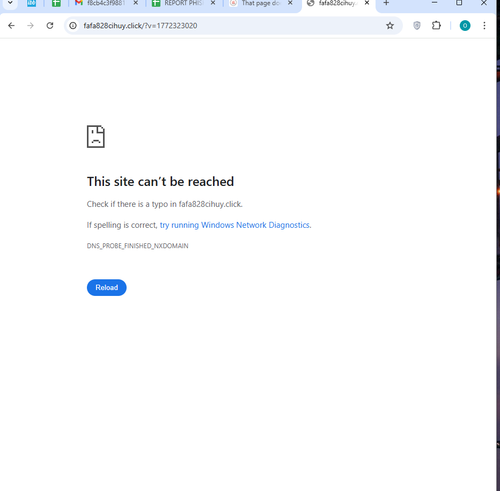Close the fafa828cihuy tab
The width and height of the screenshot is (500, 491).
367,3
